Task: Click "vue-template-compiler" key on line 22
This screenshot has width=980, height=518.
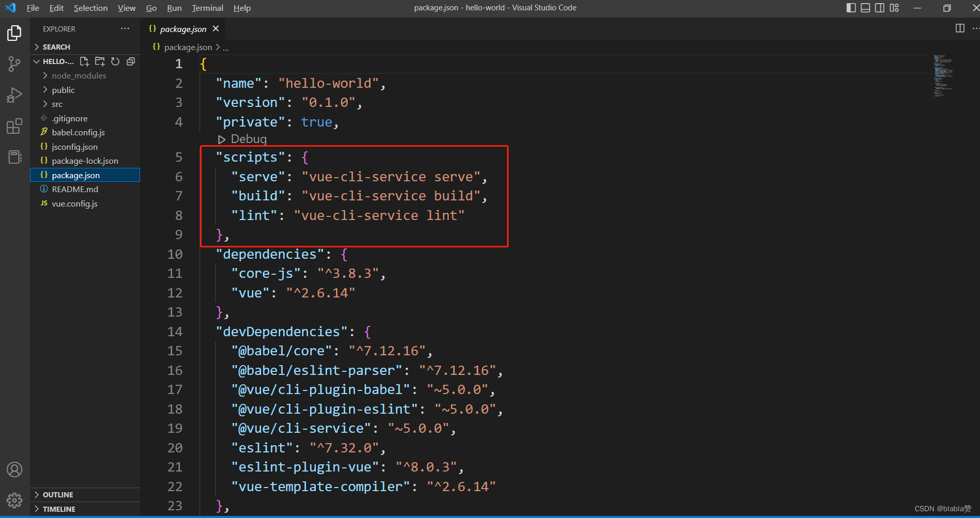Action: click(x=320, y=486)
